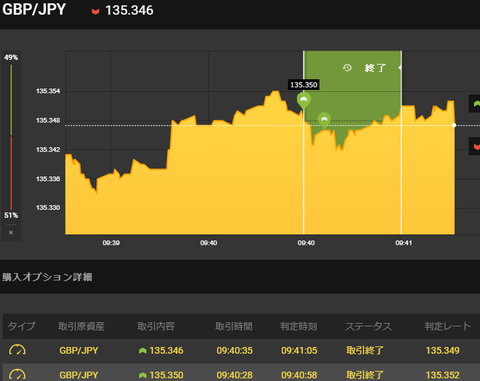
Task: Click the 09:40:35 trade time cell
Action: pyautogui.click(x=235, y=351)
